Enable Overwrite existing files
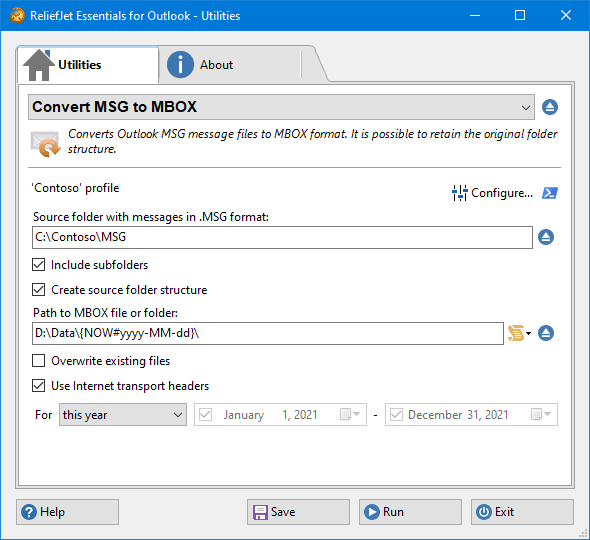The height and width of the screenshot is (540, 590). 38,361
